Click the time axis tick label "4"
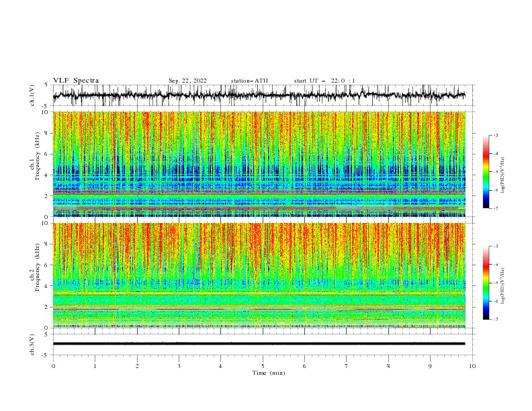 point(220,366)
